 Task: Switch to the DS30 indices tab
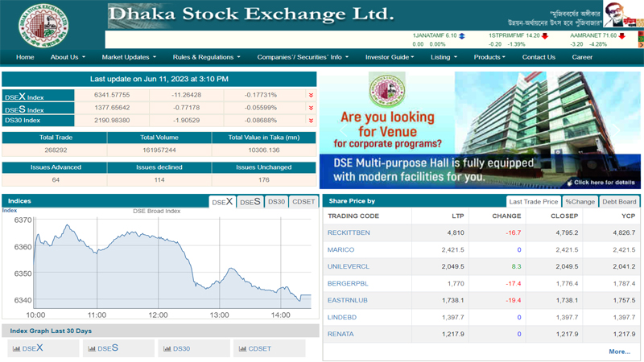point(276,202)
